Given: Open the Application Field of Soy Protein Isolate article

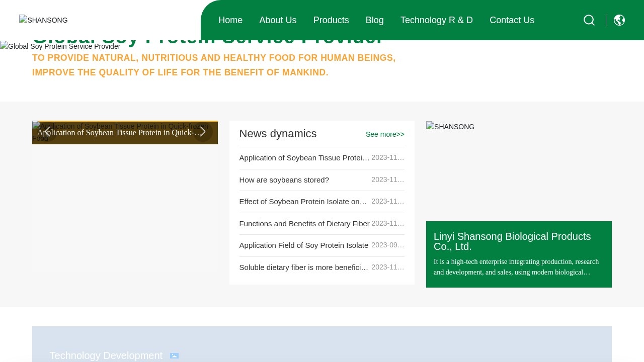Looking at the screenshot, I should point(304,245).
